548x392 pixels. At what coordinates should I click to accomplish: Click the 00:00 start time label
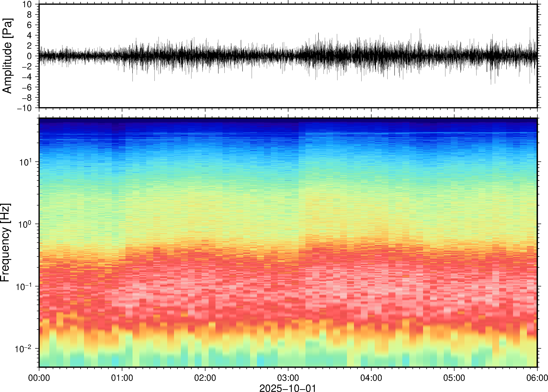(x=39, y=378)
